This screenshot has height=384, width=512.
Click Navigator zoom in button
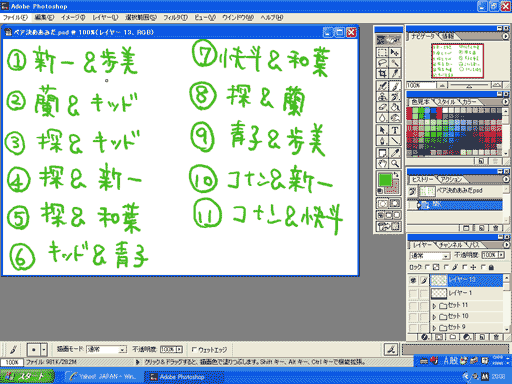click(497, 86)
